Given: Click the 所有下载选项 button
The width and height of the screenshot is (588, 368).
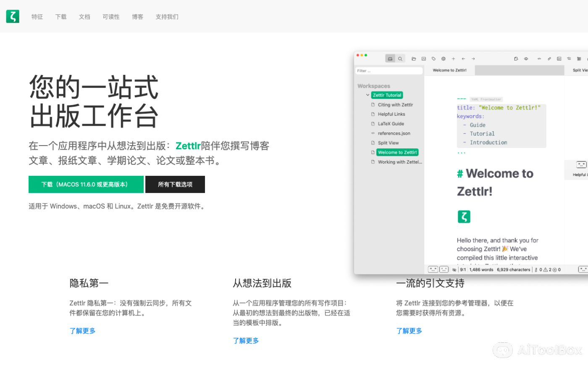Looking at the screenshot, I should click(175, 184).
